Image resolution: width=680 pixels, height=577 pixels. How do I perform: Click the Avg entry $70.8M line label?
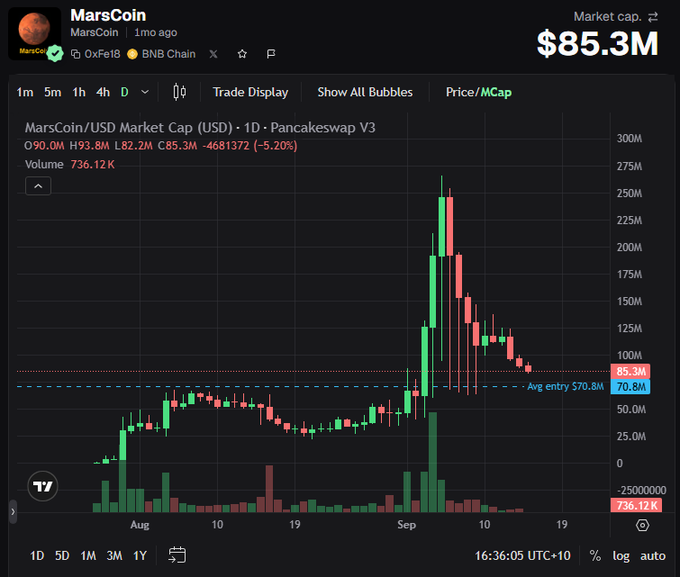click(565, 387)
